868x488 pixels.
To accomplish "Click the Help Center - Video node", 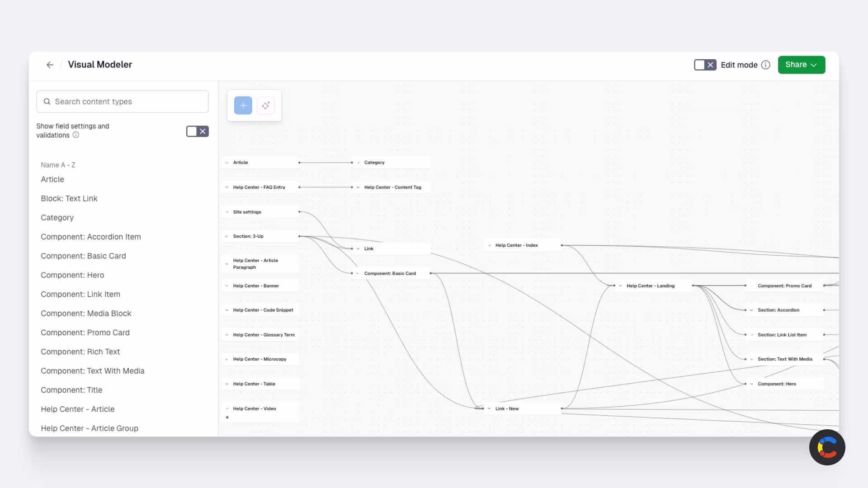I will pyautogui.click(x=260, y=412).
